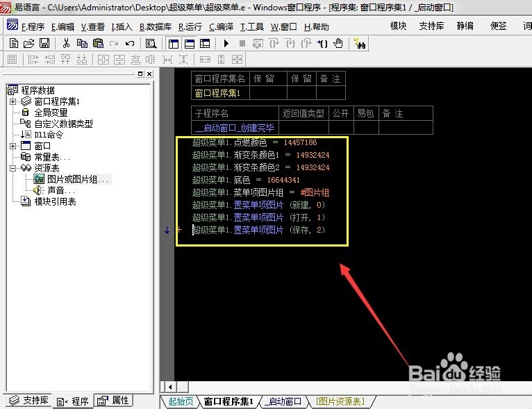This screenshot has width=532, height=409.
Task: Open the T.工具 menu
Action: point(251,27)
